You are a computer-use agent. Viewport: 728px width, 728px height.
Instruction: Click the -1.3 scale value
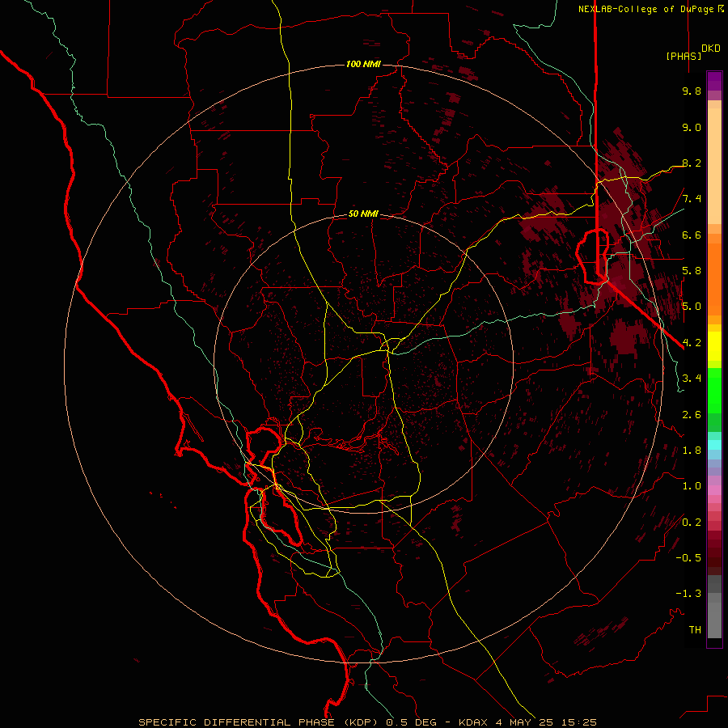tap(688, 594)
